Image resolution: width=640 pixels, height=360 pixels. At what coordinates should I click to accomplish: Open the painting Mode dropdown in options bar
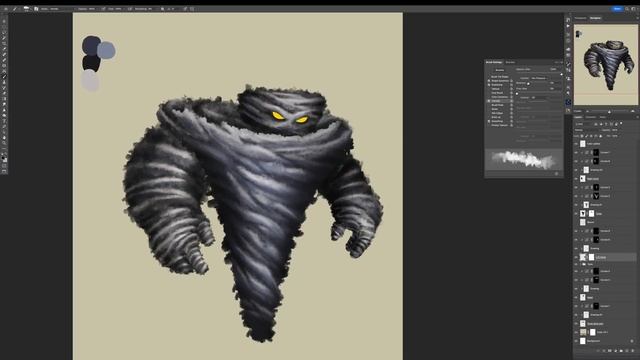57,9
